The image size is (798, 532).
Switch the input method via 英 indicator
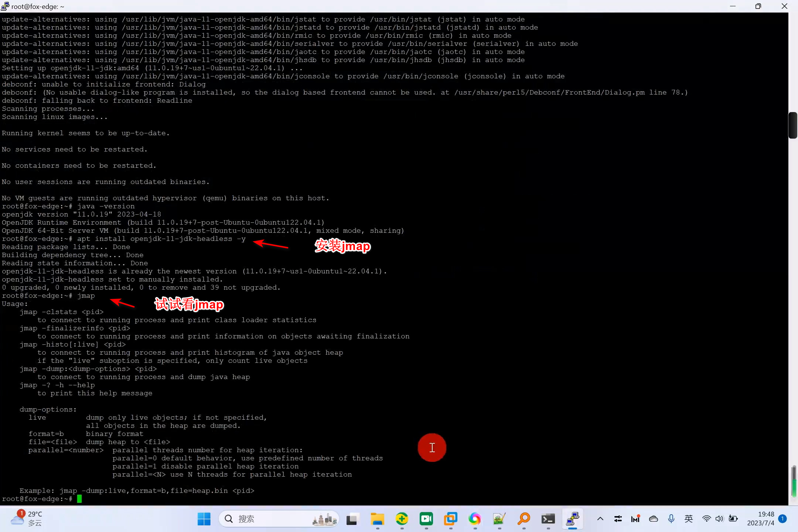(x=689, y=519)
